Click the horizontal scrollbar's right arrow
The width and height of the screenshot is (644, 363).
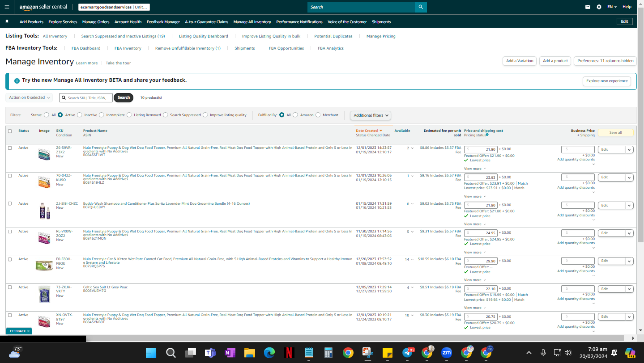click(633, 338)
